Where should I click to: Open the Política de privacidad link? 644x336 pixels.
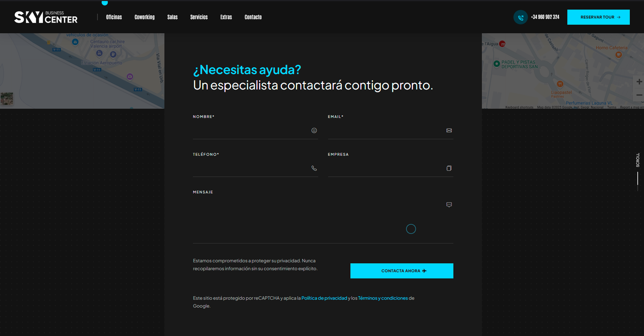(324, 298)
